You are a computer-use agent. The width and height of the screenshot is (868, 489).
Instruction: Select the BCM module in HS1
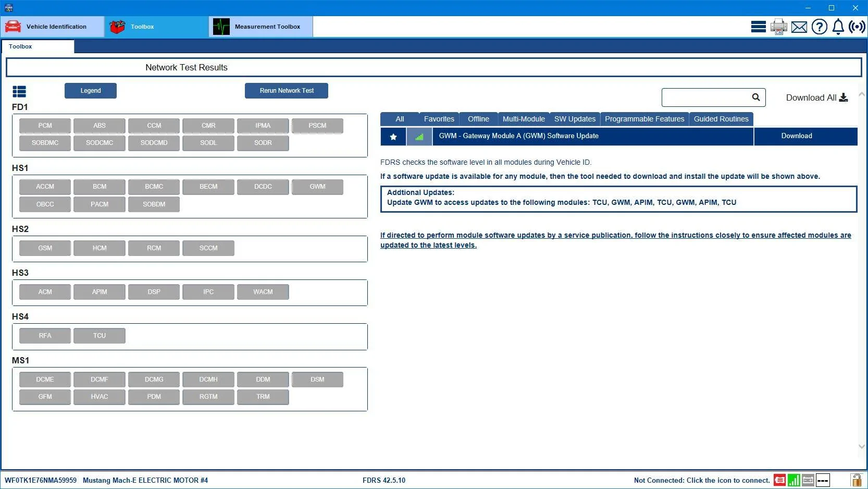coord(100,187)
